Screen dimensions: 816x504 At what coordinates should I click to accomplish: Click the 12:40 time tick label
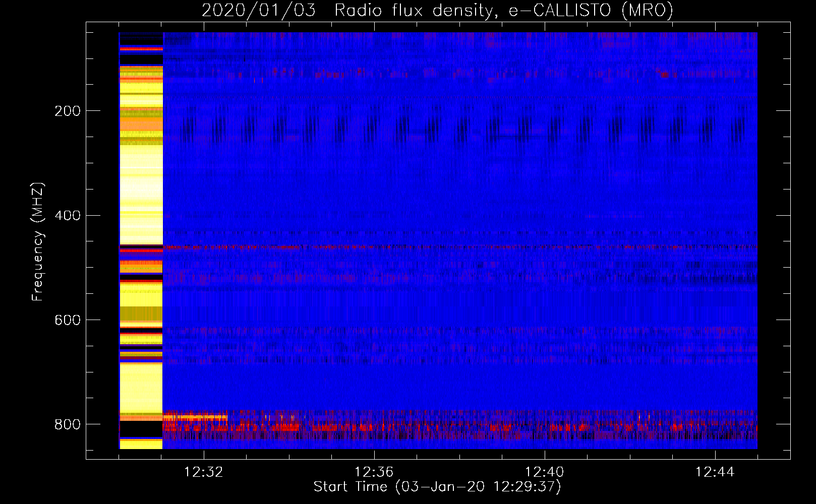coord(545,472)
